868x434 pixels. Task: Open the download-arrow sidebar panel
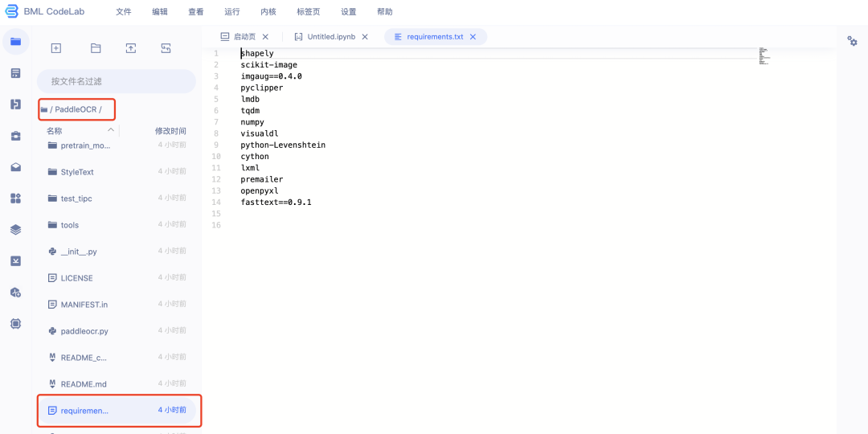coord(15,260)
